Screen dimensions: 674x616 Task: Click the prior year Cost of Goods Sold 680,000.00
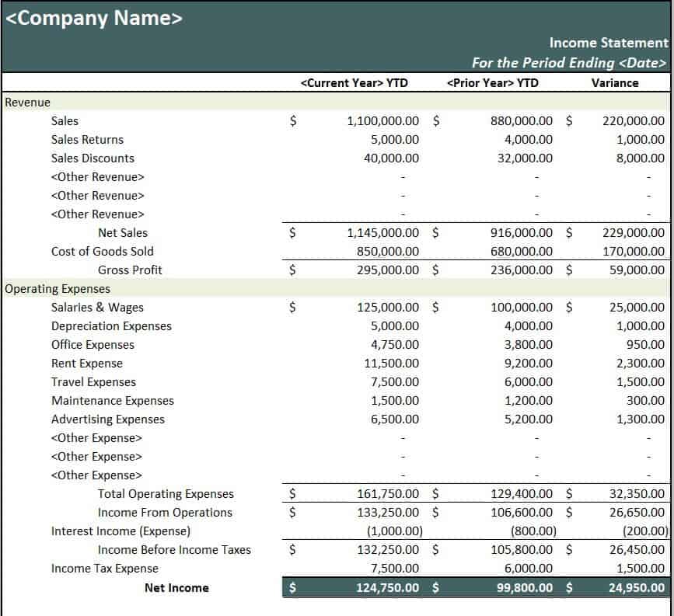pos(522,252)
